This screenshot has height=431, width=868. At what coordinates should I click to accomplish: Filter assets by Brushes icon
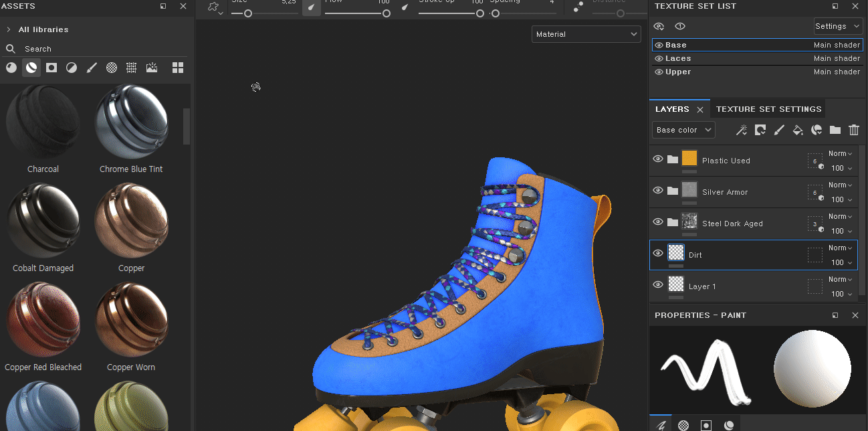tap(92, 68)
